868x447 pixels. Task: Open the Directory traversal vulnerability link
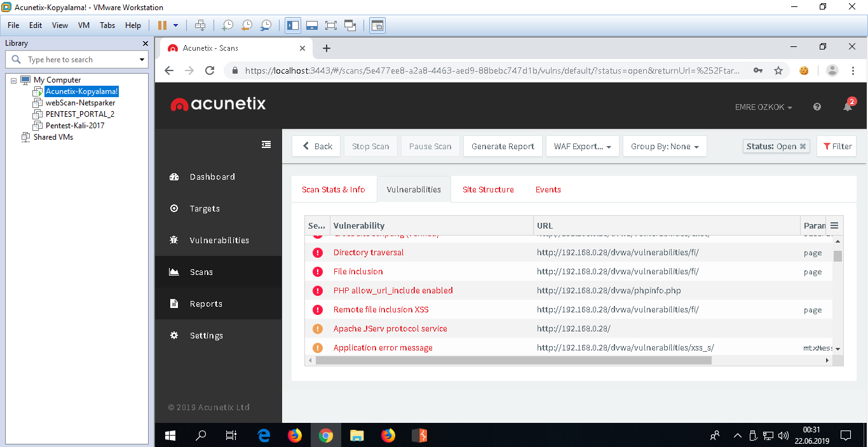tap(369, 253)
